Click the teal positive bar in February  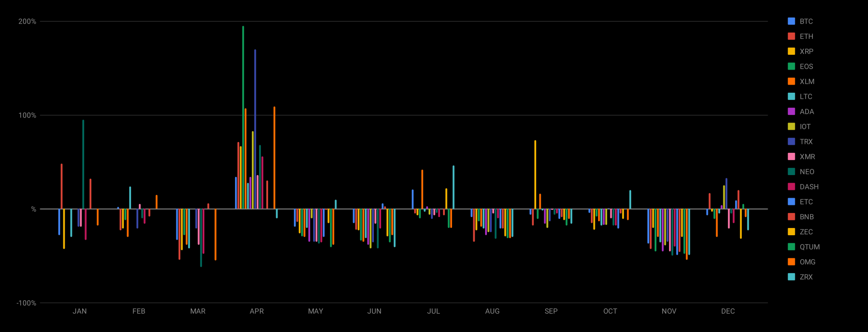click(130, 198)
